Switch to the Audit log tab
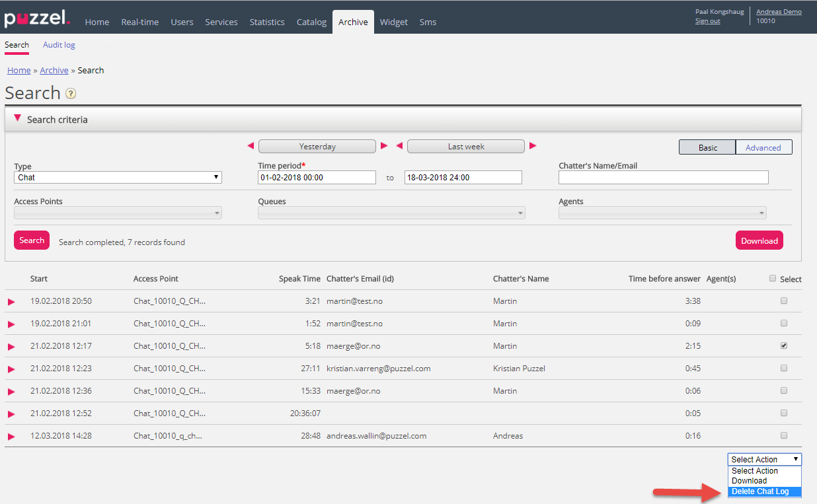The height and width of the screenshot is (504, 817). [59, 45]
